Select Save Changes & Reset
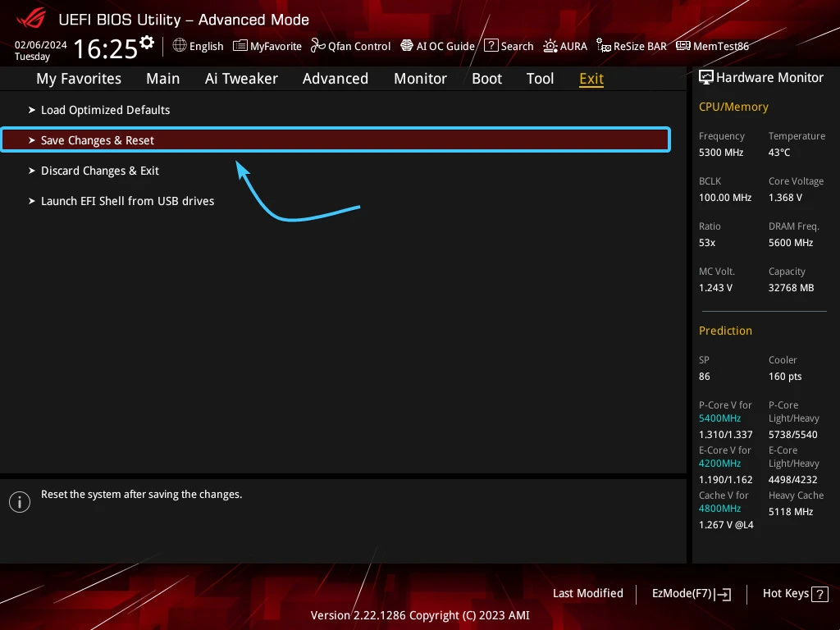 pos(97,140)
